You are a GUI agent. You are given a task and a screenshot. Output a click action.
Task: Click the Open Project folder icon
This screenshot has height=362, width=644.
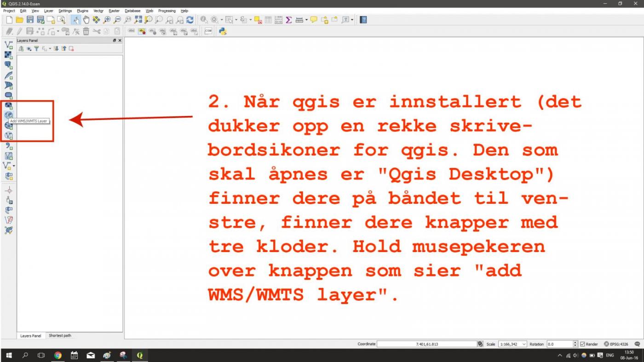(x=19, y=19)
